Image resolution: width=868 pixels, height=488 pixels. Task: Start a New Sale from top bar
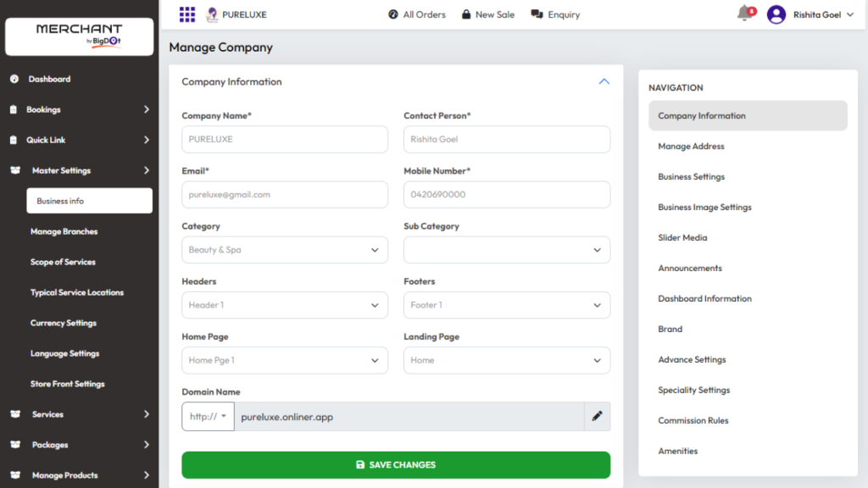(x=488, y=14)
